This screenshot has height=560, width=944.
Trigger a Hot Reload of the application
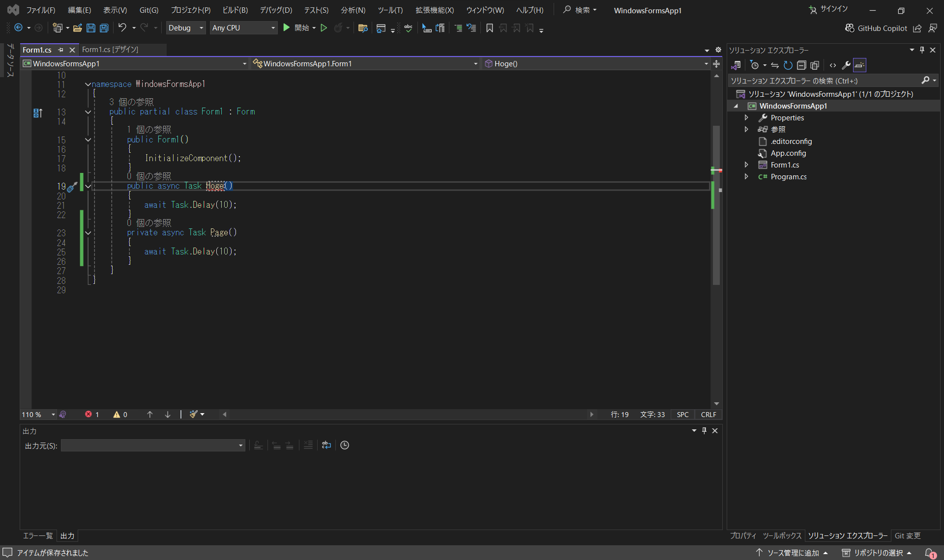pyautogui.click(x=338, y=28)
